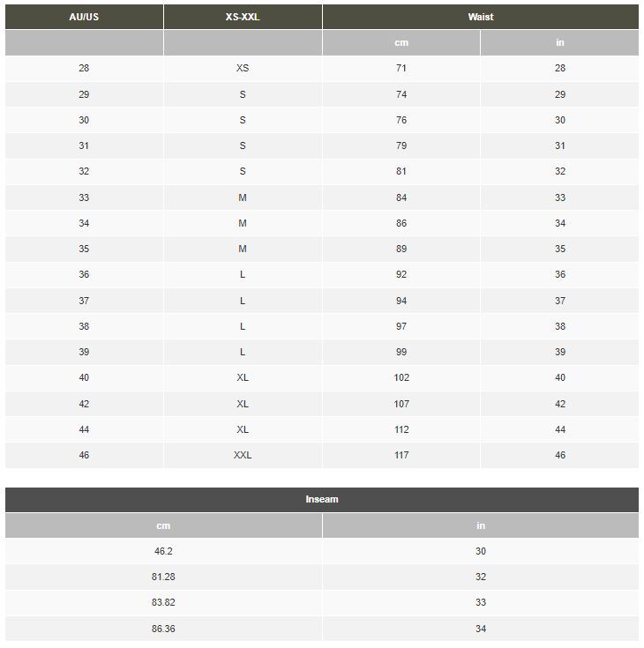
Task: Click inseam value 81.28 cm
Action: click(x=163, y=577)
